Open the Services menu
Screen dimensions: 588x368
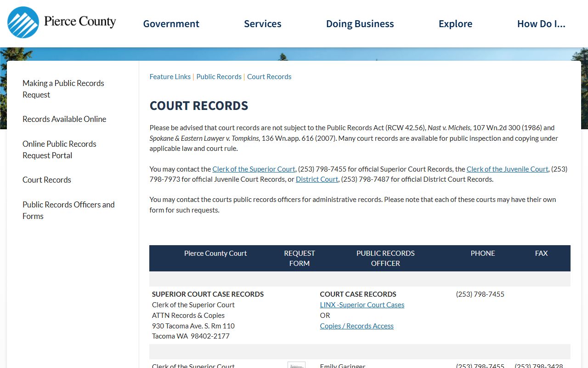[262, 24]
